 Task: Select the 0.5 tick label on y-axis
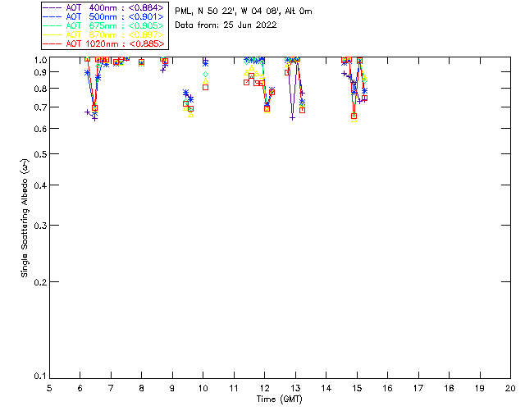click(38, 154)
